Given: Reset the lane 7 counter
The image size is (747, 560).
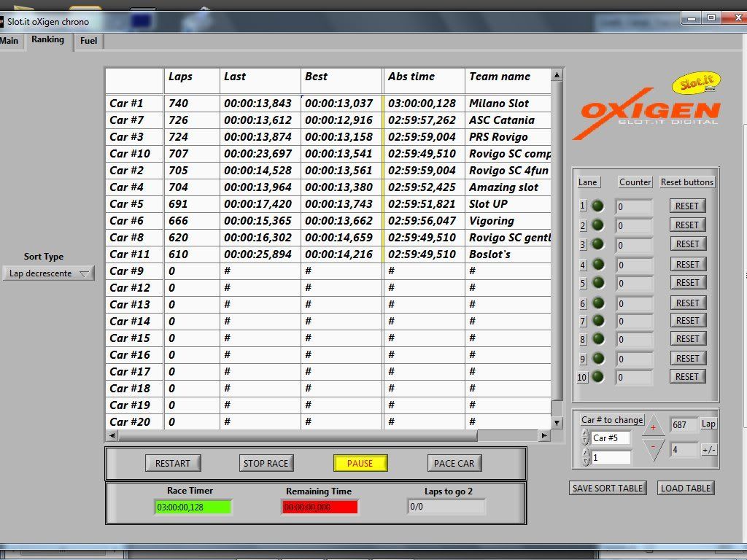Looking at the screenshot, I should [687, 321].
